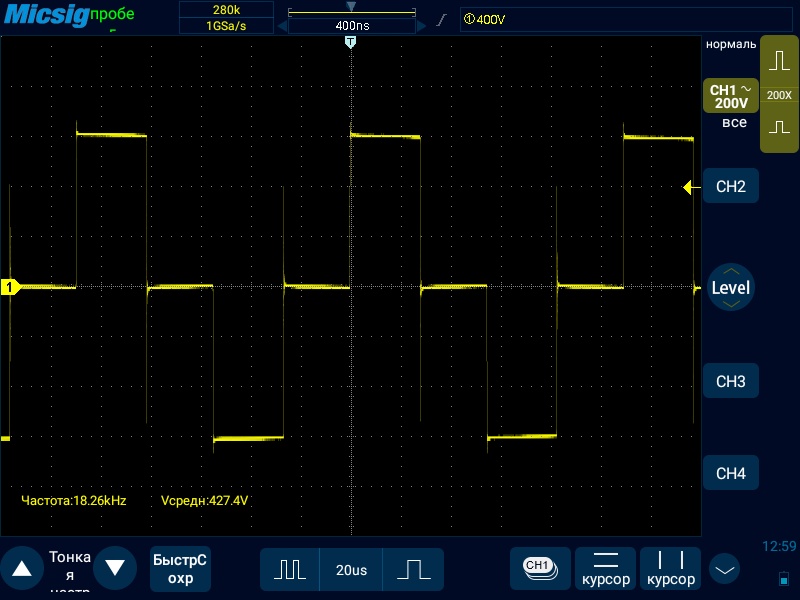Tap the Level trigger knob
800x600 pixels.
tap(731, 287)
